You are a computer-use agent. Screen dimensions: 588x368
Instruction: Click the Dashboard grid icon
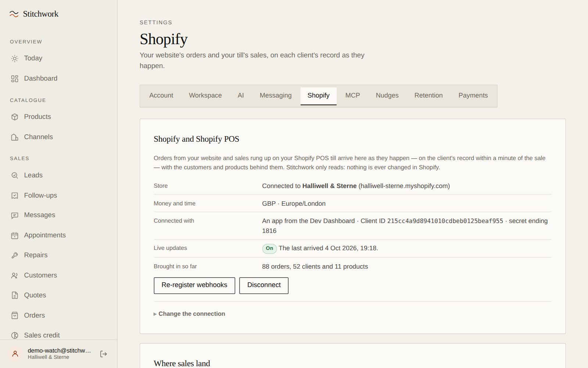pyautogui.click(x=15, y=79)
